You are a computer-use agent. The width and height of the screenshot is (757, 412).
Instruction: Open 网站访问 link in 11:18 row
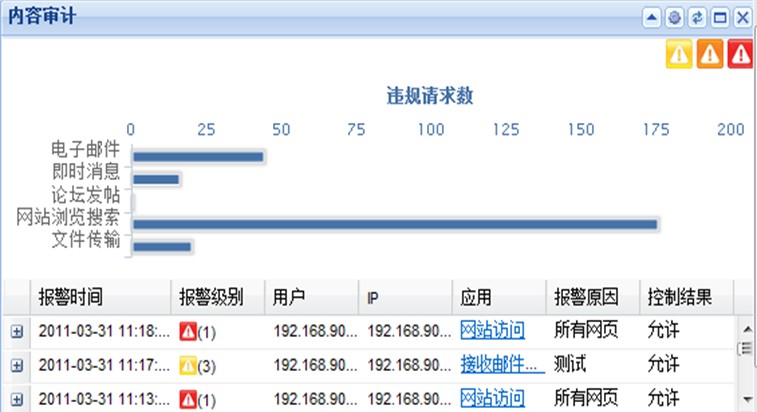(x=492, y=331)
